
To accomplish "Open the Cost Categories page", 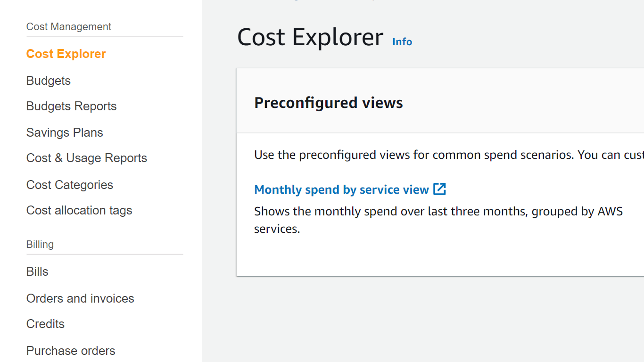I will [x=69, y=185].
